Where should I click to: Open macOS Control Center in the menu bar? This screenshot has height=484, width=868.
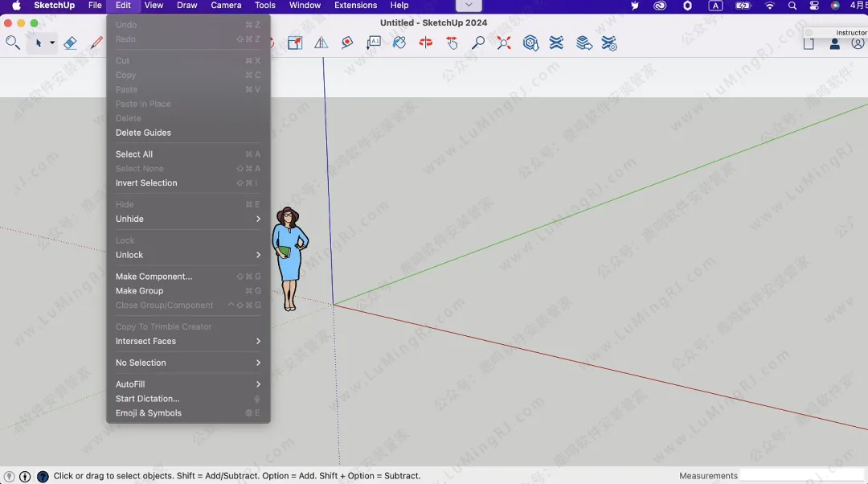813,6
